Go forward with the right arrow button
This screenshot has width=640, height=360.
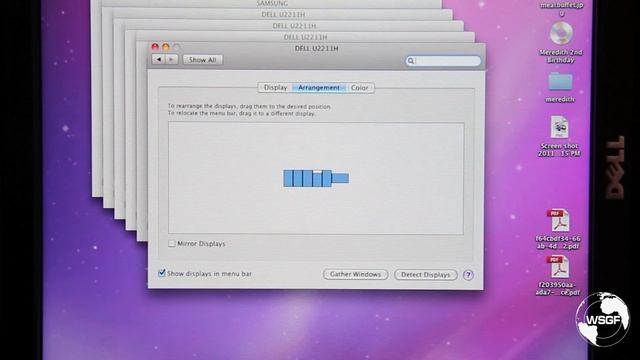(171, 60)
